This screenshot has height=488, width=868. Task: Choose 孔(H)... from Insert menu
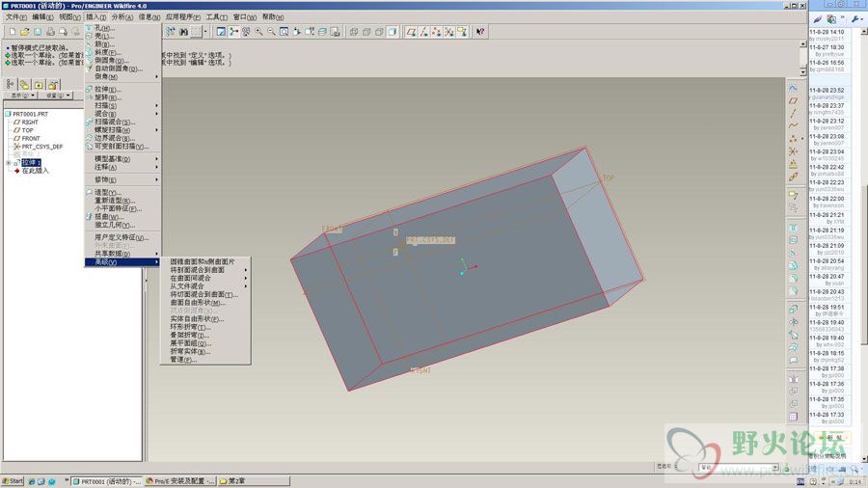122,28
